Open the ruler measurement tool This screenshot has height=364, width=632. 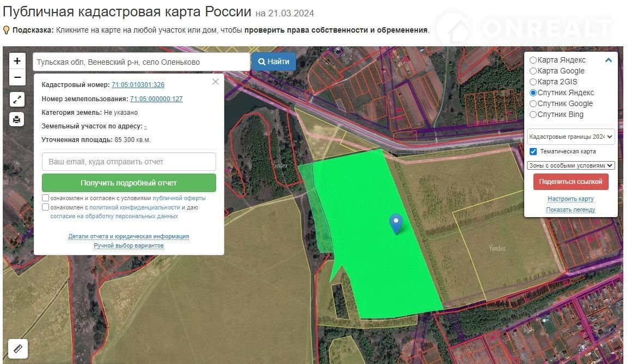pyautogui.click(x=17, y=349)
